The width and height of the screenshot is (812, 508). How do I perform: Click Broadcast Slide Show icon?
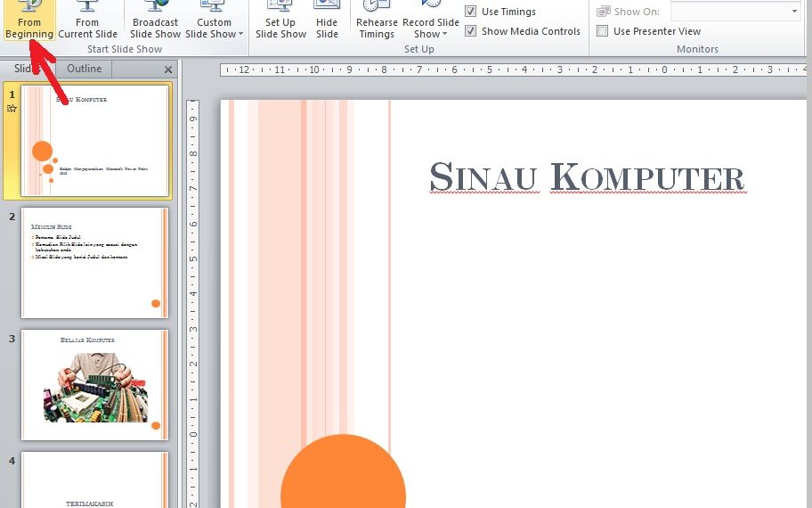click(156, 20)
